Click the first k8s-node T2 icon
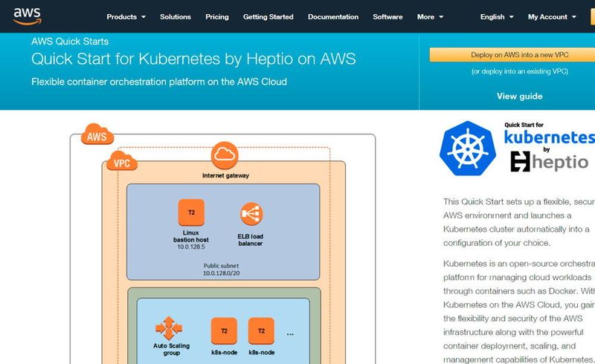595x364 pixels. [224, 331]
